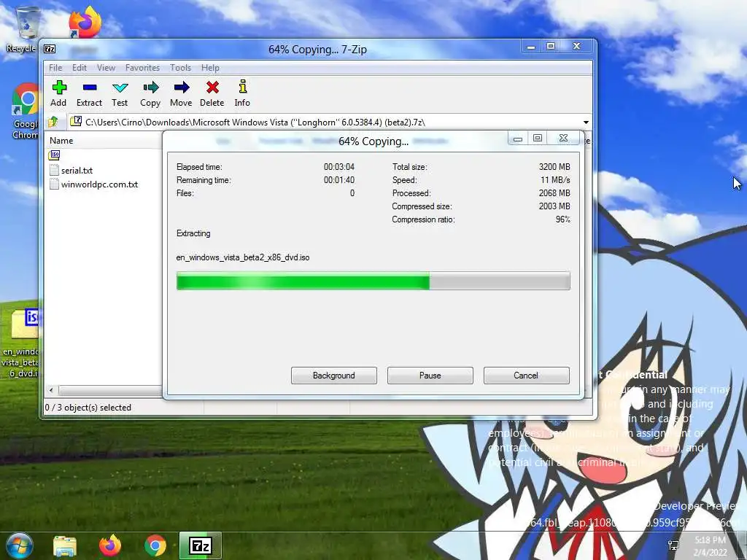Select winworldpc.com.txt in file list

(x=99, y=184)
